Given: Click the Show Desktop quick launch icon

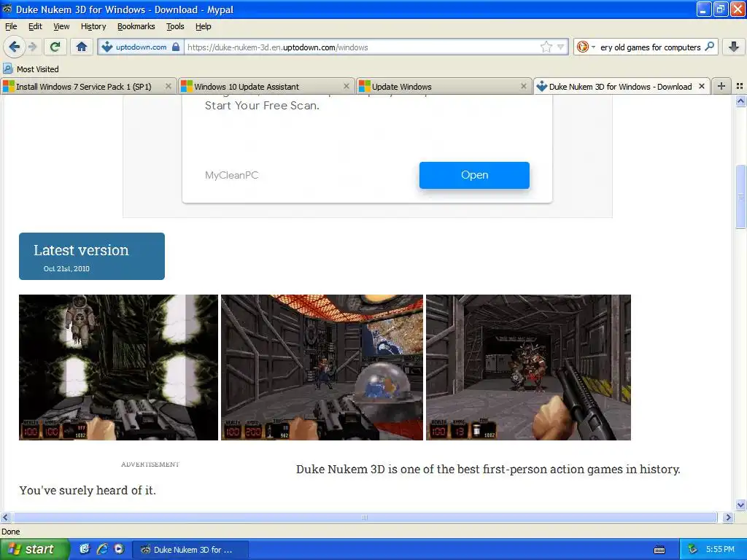Looking at the screenshot, I should pos(85,549).
